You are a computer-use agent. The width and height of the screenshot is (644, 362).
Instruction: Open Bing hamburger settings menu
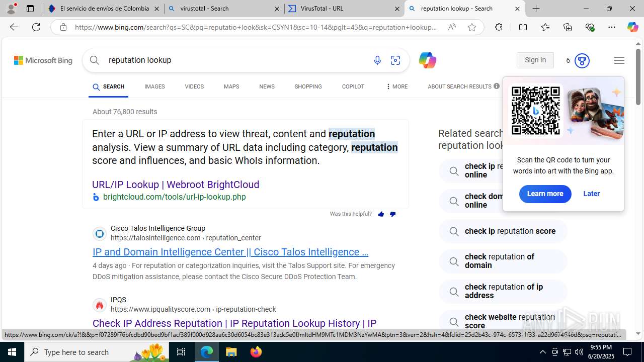[619, 60]
